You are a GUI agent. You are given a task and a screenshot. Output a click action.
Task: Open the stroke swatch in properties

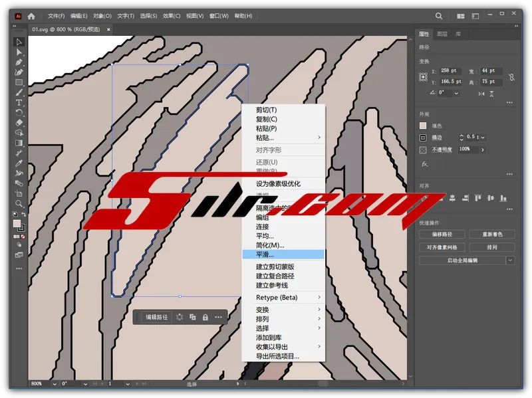(x=423, y=138)
